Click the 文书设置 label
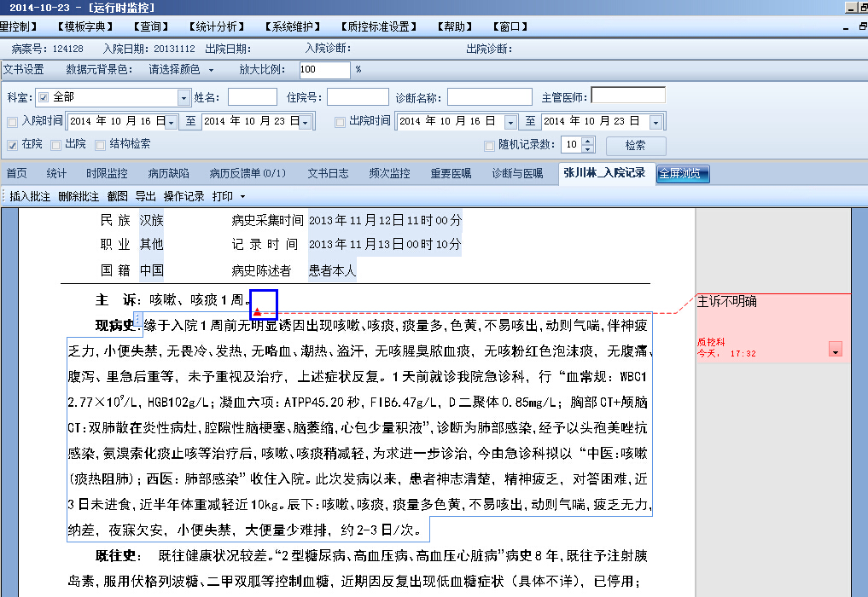This screenshot has width=868, height=597. coord(23,70)
